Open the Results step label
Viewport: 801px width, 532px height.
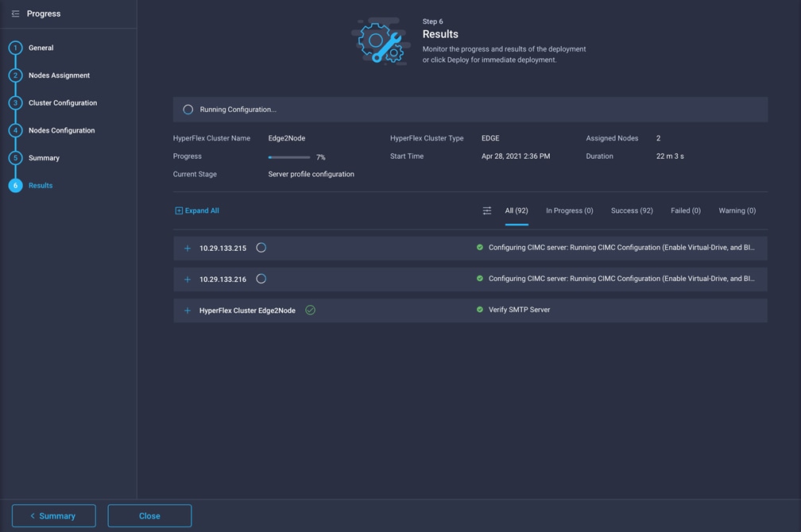click(x=41, y=186)
